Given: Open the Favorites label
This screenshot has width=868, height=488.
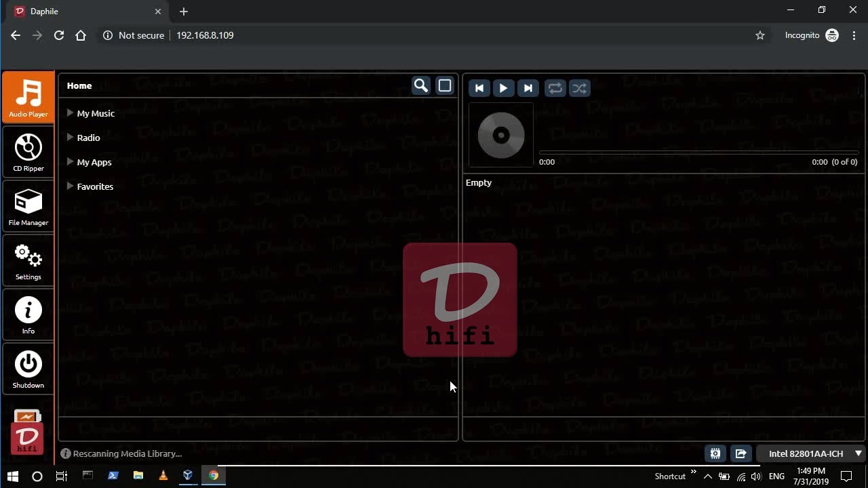Looking at the screenshot, I should (95, 186).
